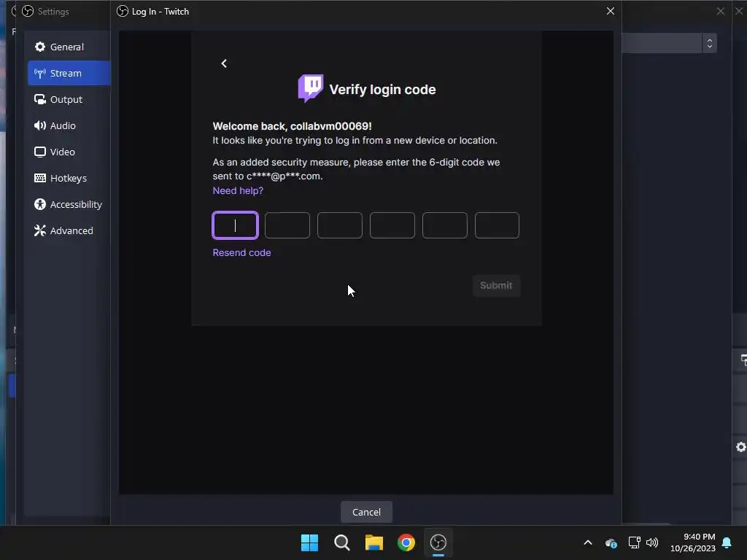Focus the first code digit box

236,225
